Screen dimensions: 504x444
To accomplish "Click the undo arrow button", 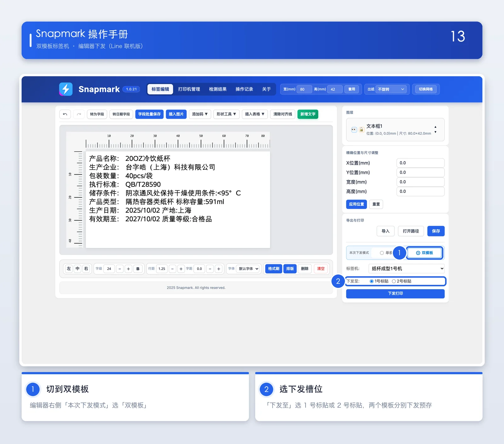I will click(65, 114).
